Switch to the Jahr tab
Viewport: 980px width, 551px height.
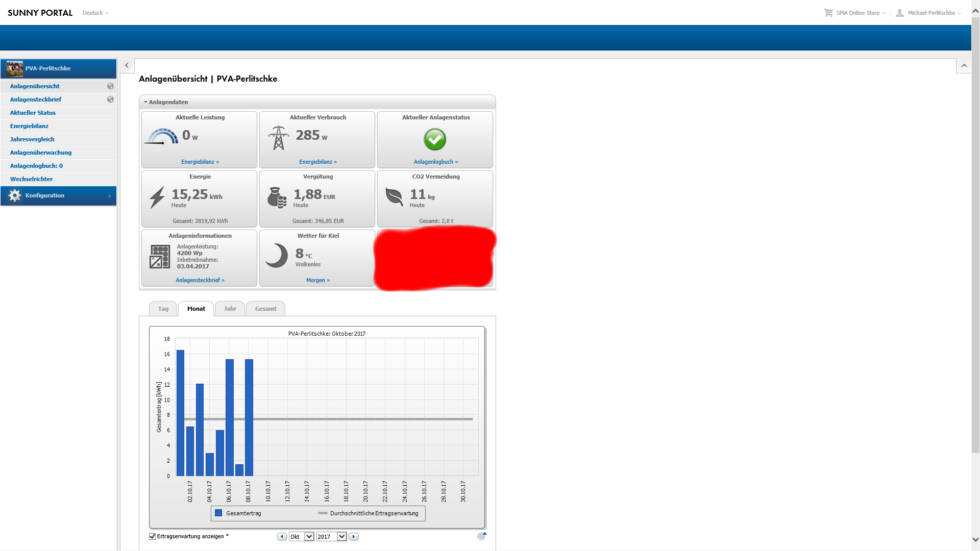point(230,309)
